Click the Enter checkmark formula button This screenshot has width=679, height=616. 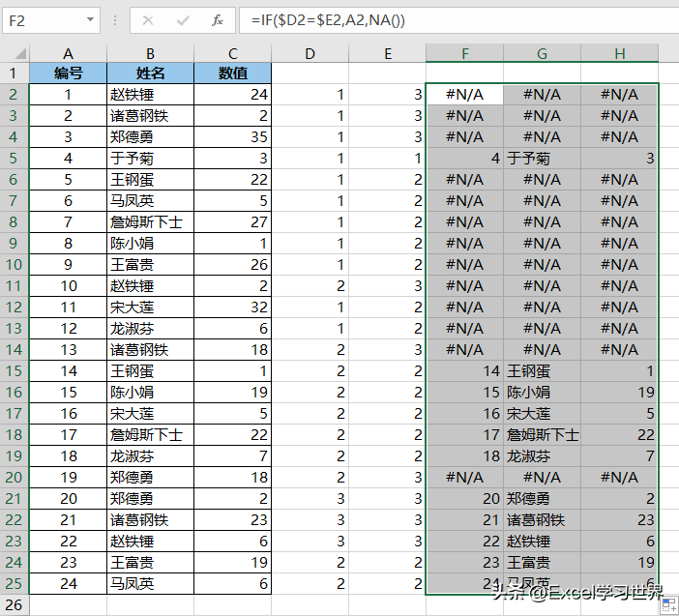[183, 20]
